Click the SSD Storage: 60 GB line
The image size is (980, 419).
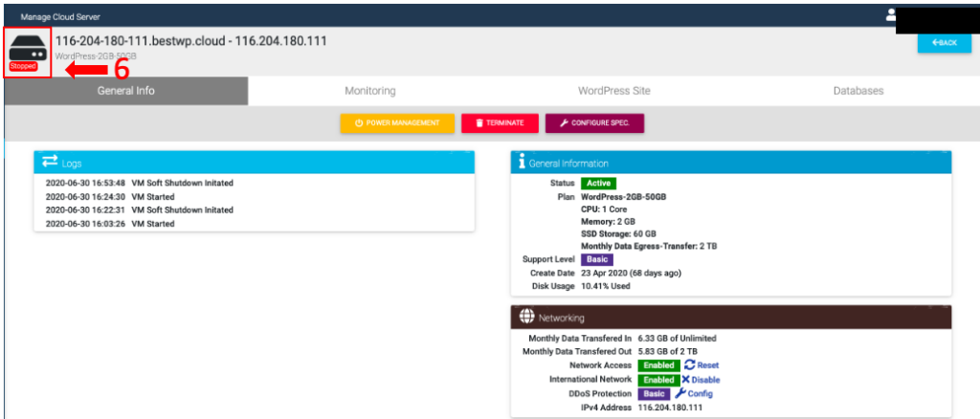(x=619, y=234)
